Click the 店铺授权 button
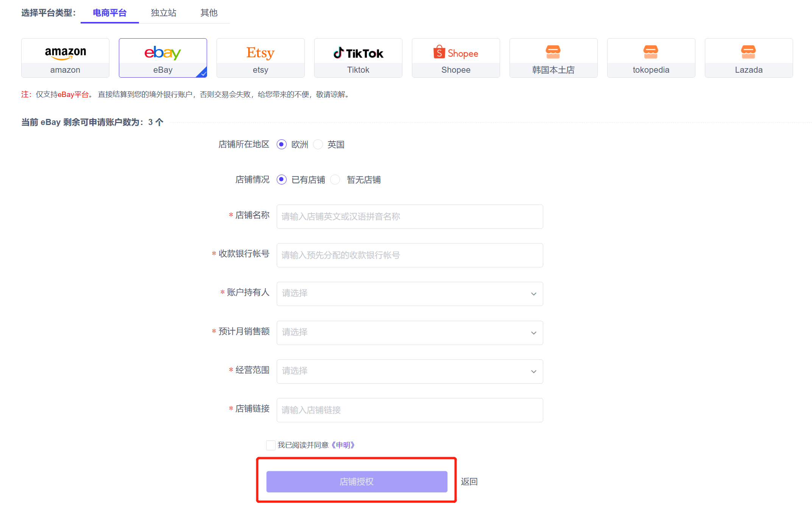The height and width of the screenshot is (520, 812). click(x=357, y=481)
